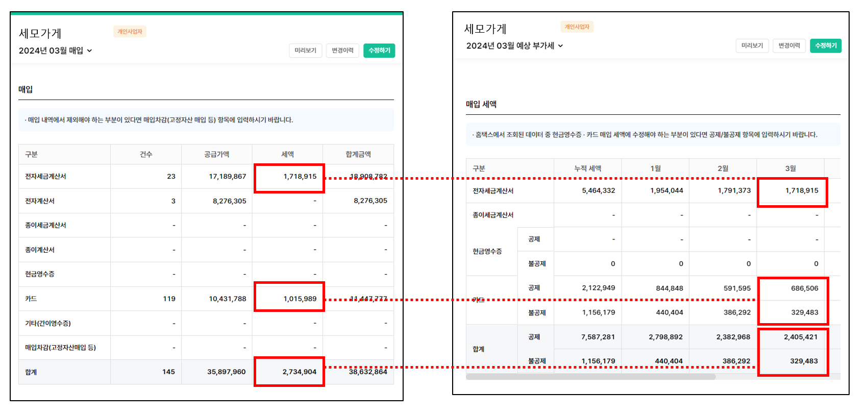Click the 2,734,904 합계 세액 cell
This screenshot has height=415, width=868.
click(299, 372)
